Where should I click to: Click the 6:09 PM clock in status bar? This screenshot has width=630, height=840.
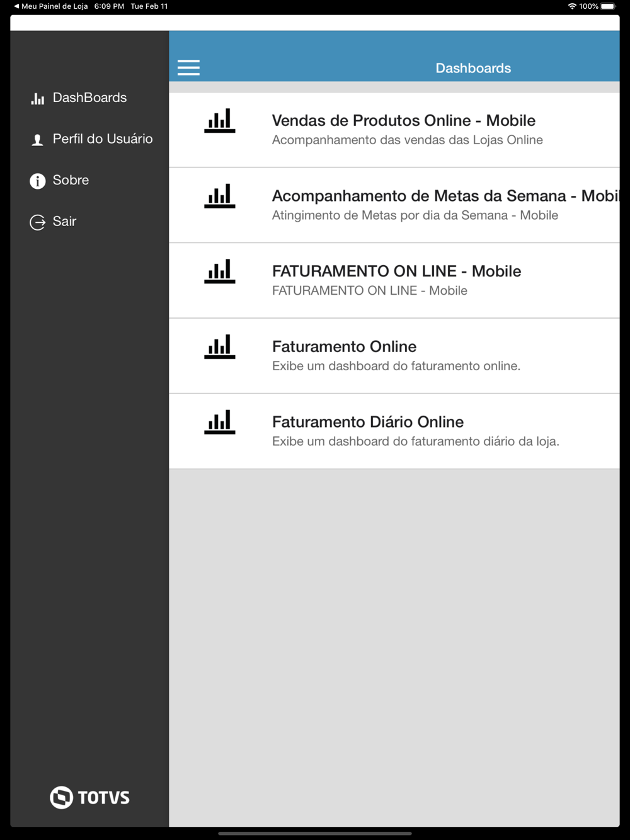109,6
